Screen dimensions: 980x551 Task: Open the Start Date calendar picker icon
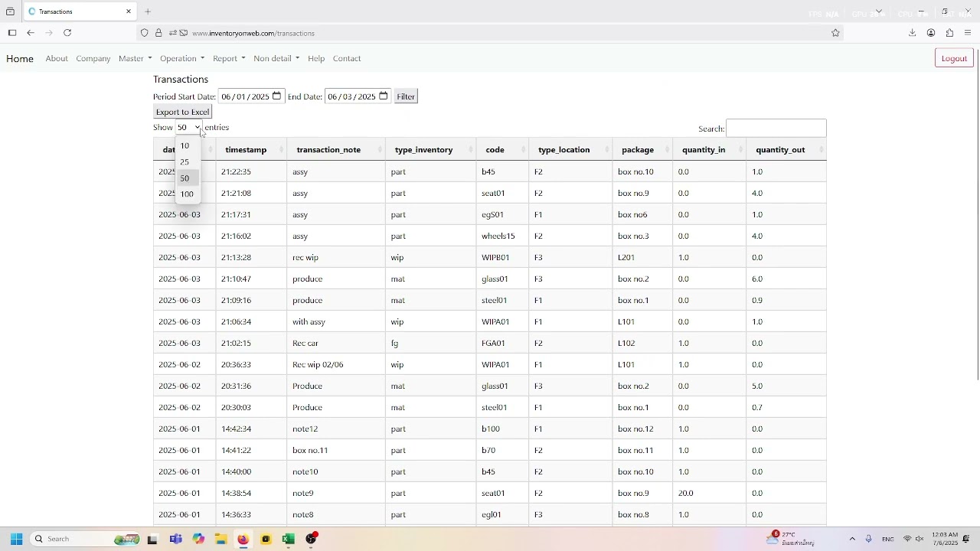[x=277, y=96]
